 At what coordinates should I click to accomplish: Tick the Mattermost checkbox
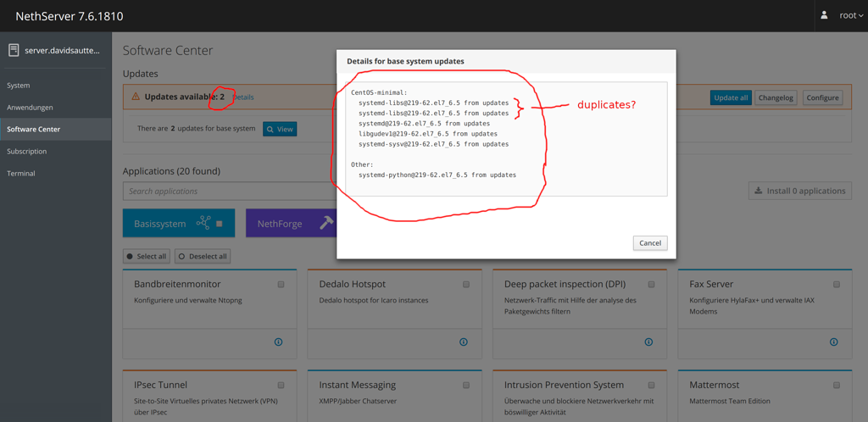click(837, 385)
